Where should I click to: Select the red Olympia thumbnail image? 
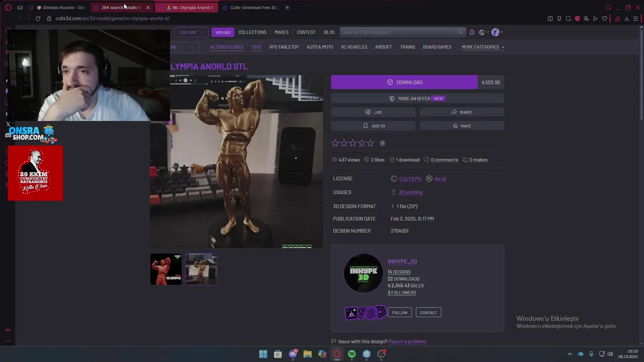(166, 269)
